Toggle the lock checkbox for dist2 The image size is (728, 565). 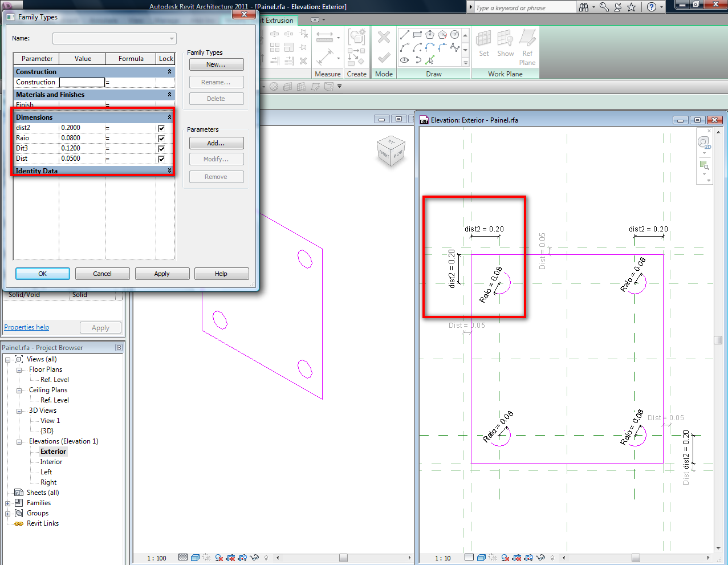[161, 128]
